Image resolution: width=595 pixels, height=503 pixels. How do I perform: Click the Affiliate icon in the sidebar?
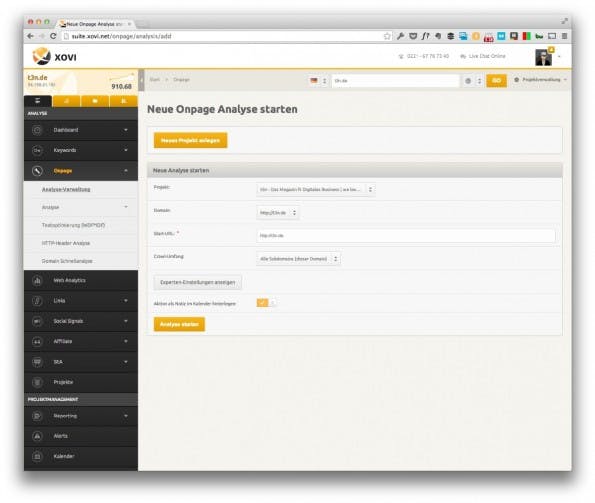pos(37,342)
